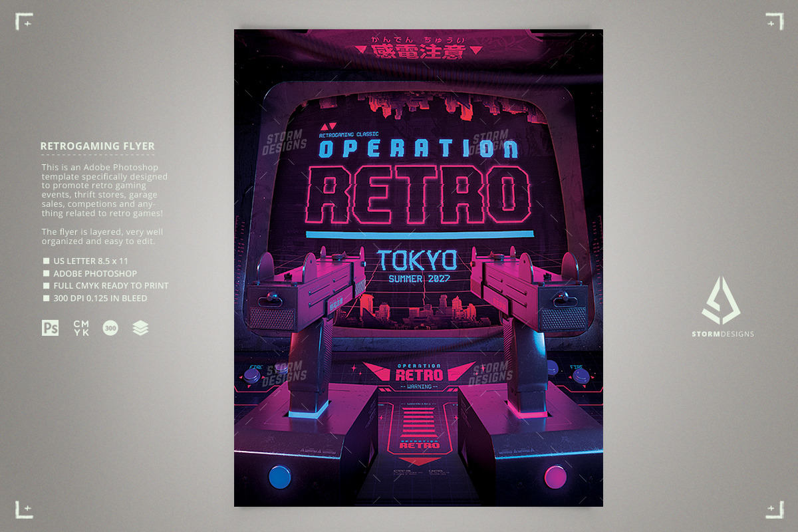Select the 300 DPI circular badge icon
Viewport: 798px width, 532px height.
click(x=110, y=327)
